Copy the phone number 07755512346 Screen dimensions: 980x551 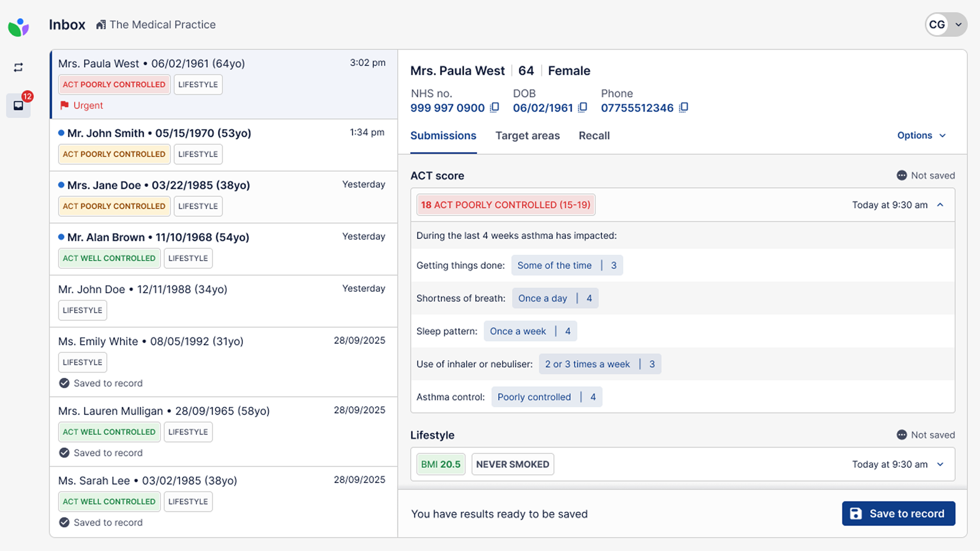(684, 108)
